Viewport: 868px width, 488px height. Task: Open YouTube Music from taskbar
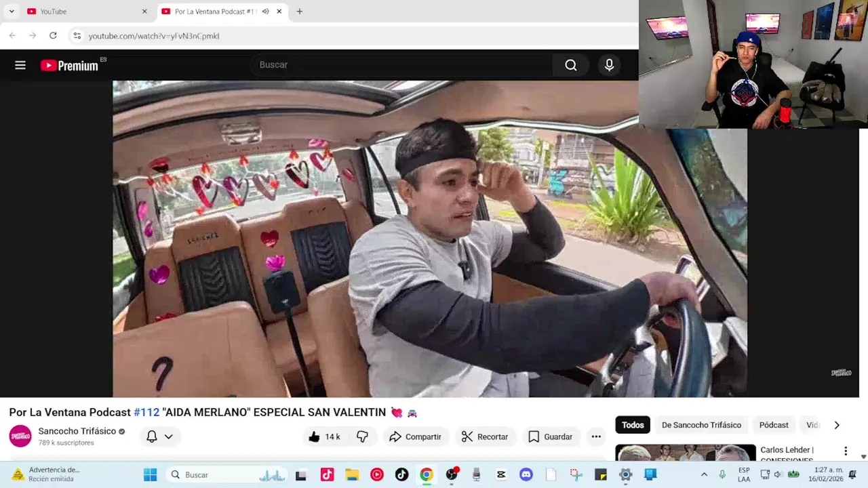point(377,475)
